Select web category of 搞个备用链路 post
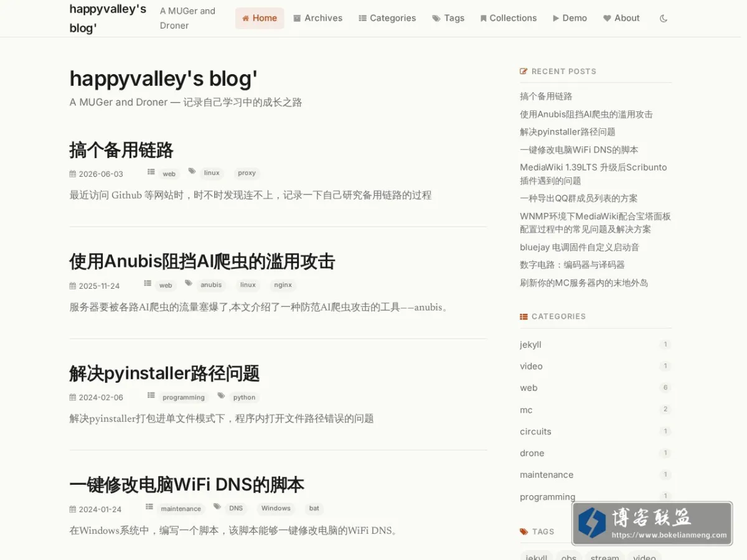This screenshot has width=747, height=560. [169, 174]
